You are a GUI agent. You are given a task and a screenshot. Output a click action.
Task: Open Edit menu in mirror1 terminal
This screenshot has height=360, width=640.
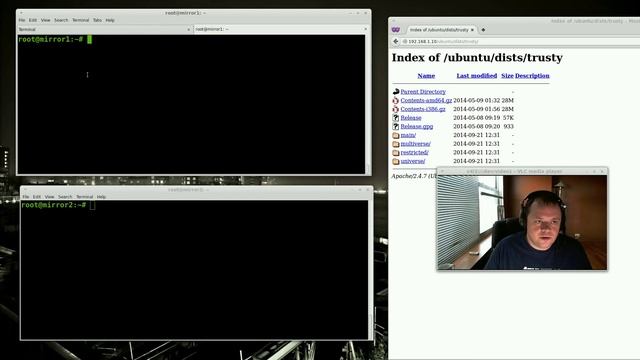(33, 20)
